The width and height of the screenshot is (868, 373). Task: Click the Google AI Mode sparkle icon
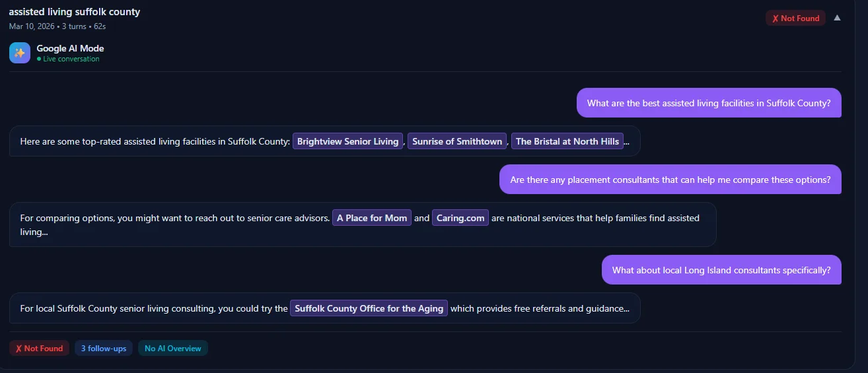[20, 53]
